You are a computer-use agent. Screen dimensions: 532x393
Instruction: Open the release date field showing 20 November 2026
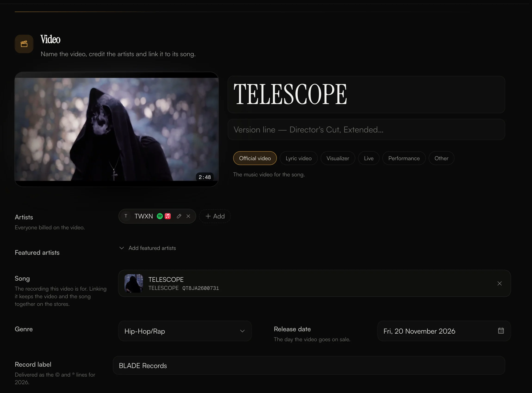click(444, 331)
